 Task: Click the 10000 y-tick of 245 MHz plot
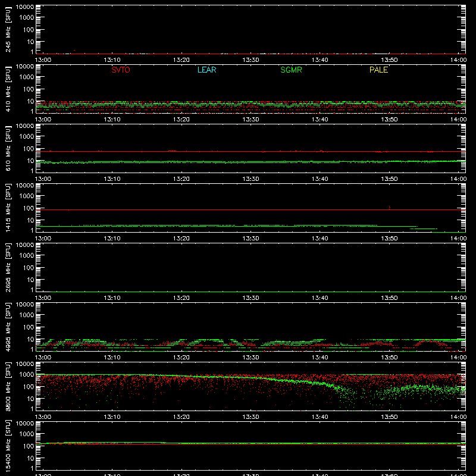coord(25,7)
